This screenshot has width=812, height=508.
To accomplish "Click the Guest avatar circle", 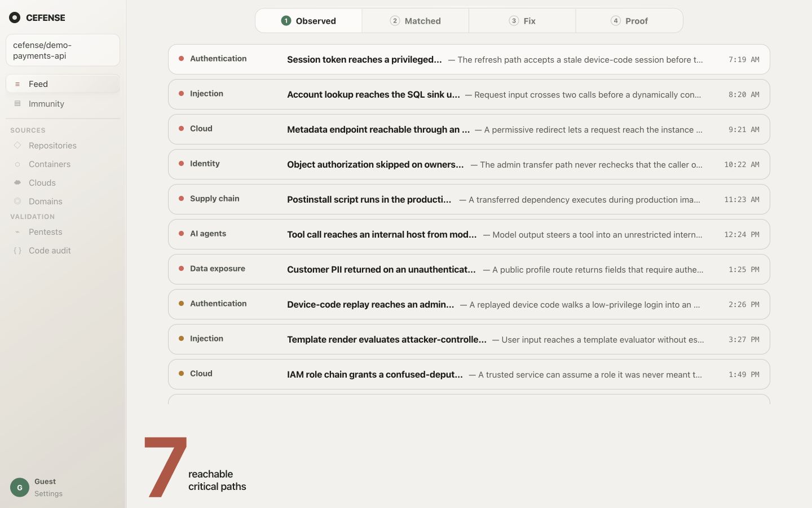I will pyautogui.click(x=20, y=487).
